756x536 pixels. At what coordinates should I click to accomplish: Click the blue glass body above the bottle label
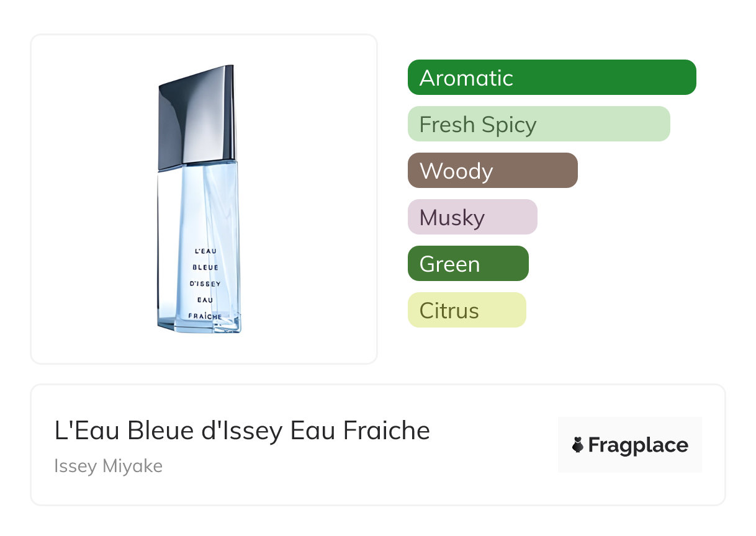click(197, 205)
